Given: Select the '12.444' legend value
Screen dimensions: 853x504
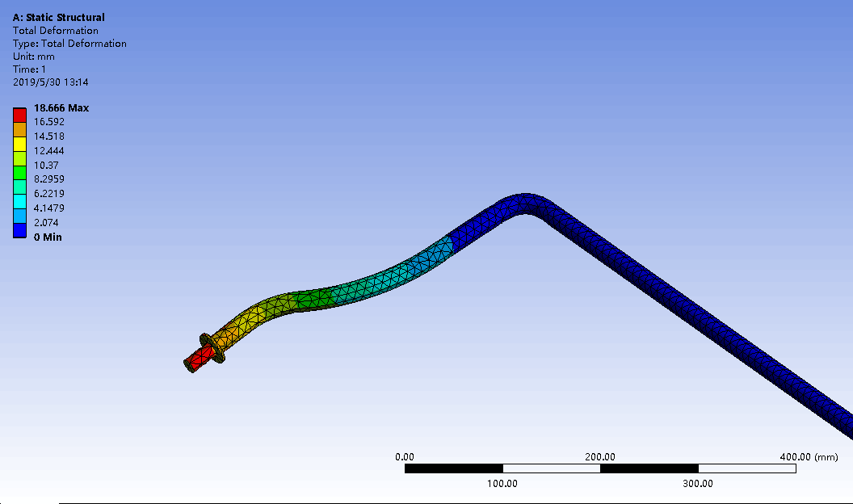Looking at the screenshot, I should [x=49, y=150].
